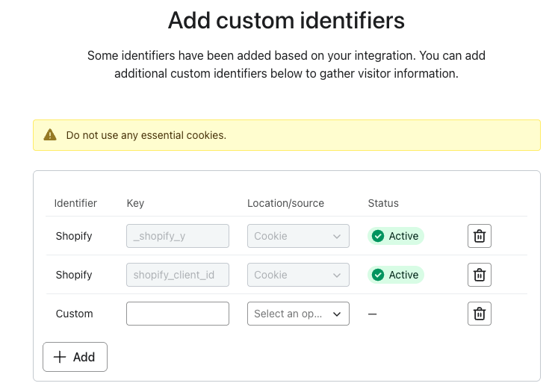
Task: Remove the Custom identifier row via trash icon
Action: 480,314
